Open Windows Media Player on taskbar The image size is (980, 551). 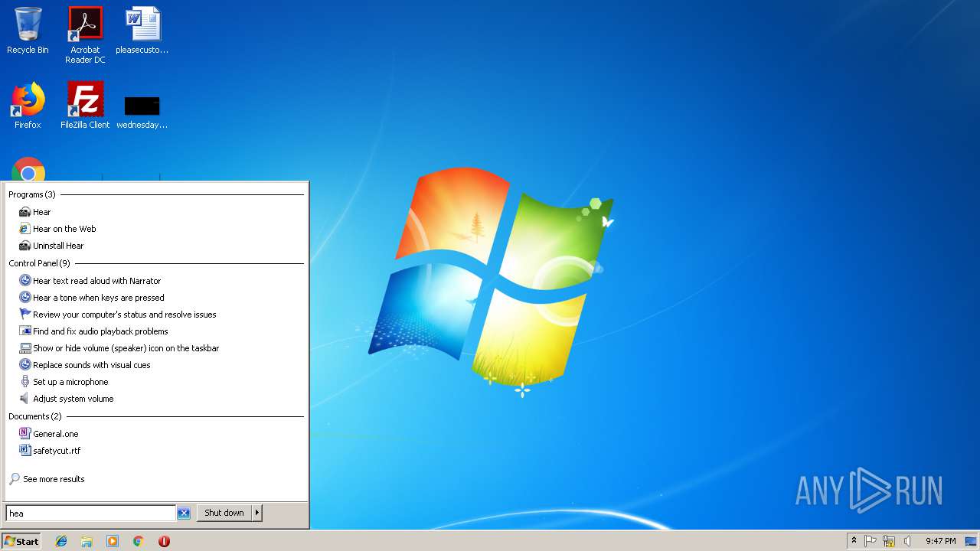click(x=113, y=541)
